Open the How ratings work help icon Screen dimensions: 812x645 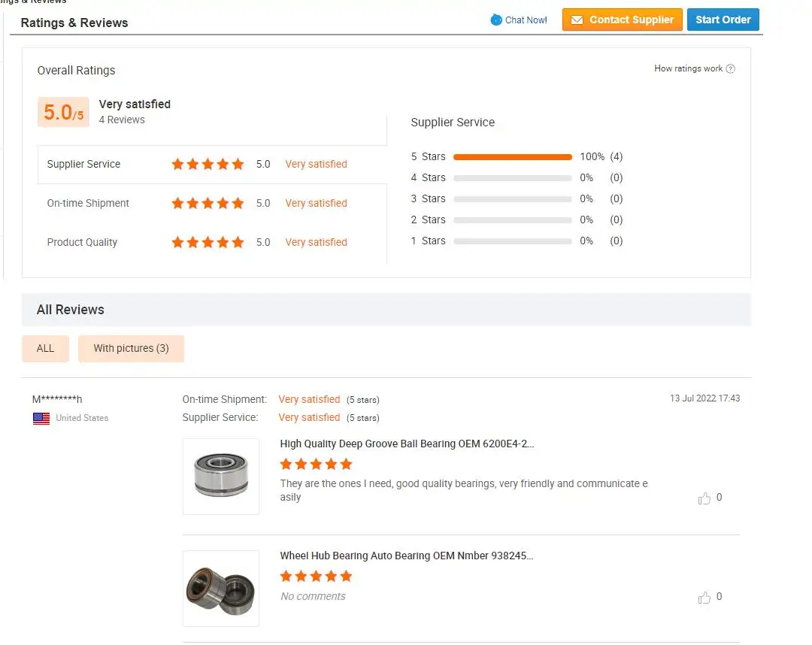[730, 69]
